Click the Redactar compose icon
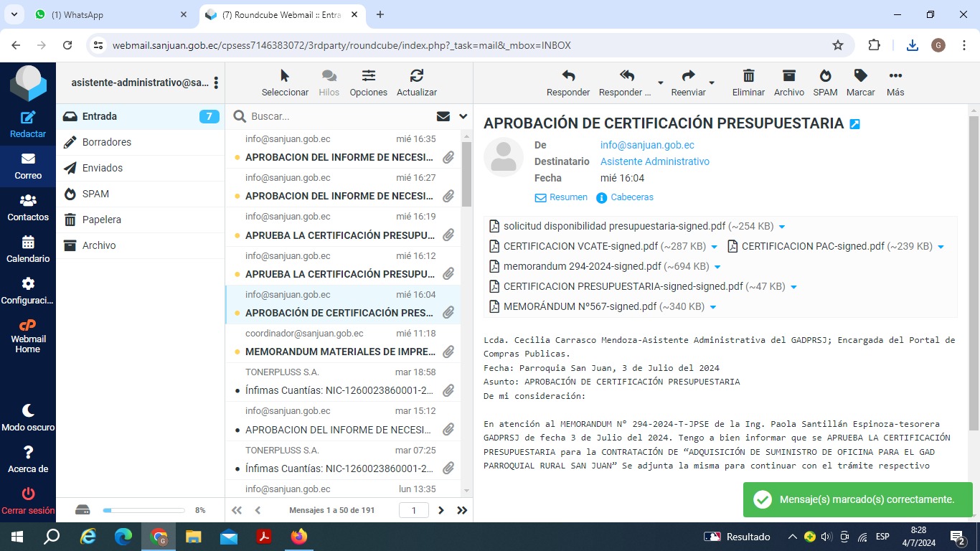Screen dimensions: 980x551 28,118
